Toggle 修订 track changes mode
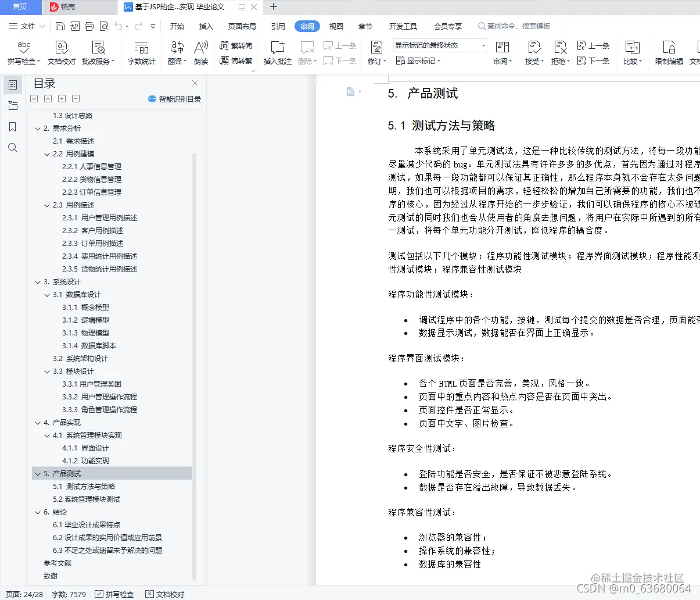This screenshot has width=700, height=600. 376,52
